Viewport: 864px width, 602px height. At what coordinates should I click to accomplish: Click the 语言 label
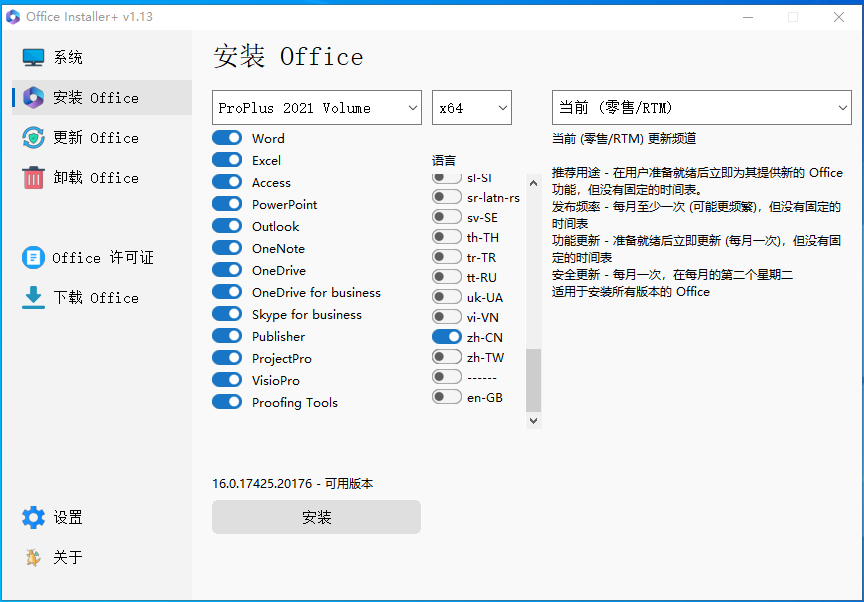click(444, 160)
